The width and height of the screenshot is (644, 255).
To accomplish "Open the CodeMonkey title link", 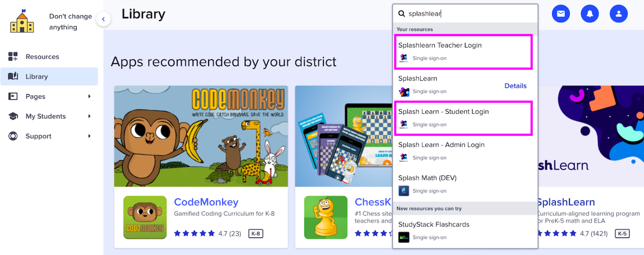I will click(206, 202).
